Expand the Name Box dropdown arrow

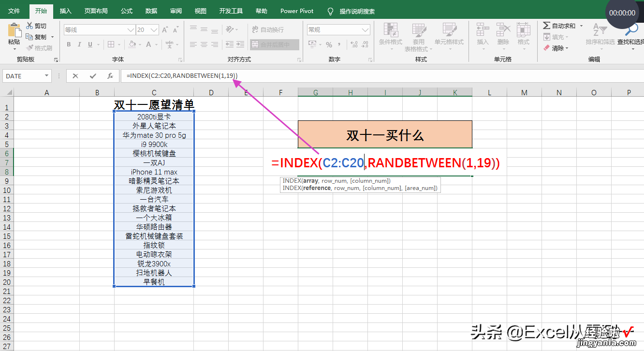(47, 76)
